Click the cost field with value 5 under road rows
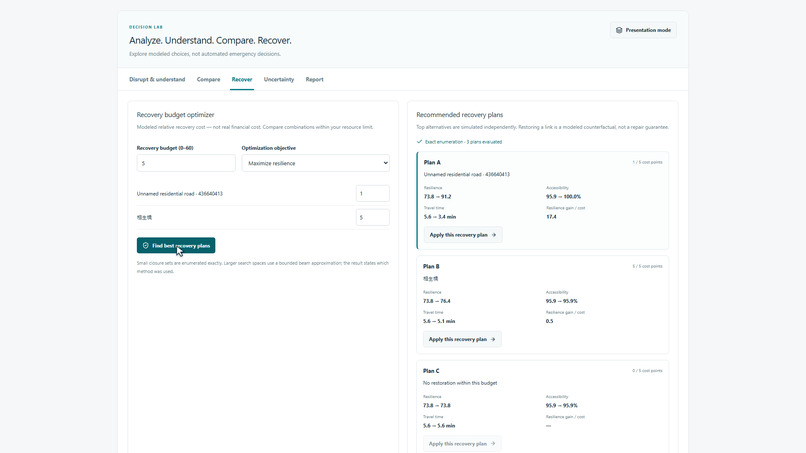Image resolution: width=806 pixels, height=453 pixels. 373,218
